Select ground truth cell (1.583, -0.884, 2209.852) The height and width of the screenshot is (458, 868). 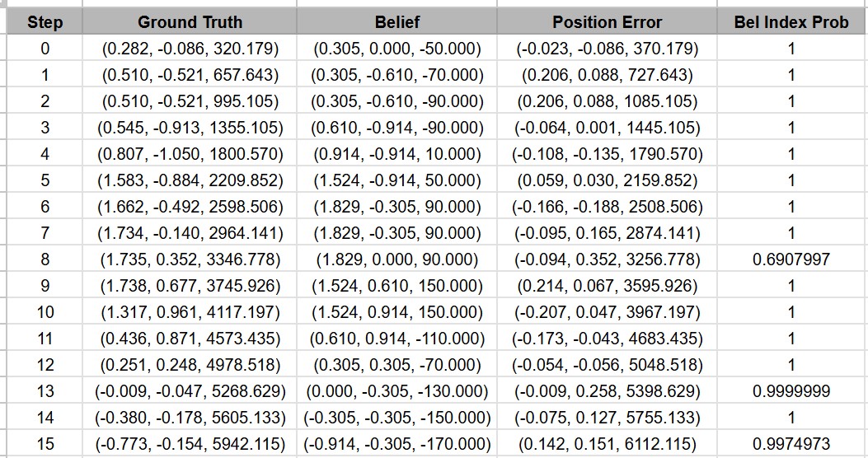190,180
